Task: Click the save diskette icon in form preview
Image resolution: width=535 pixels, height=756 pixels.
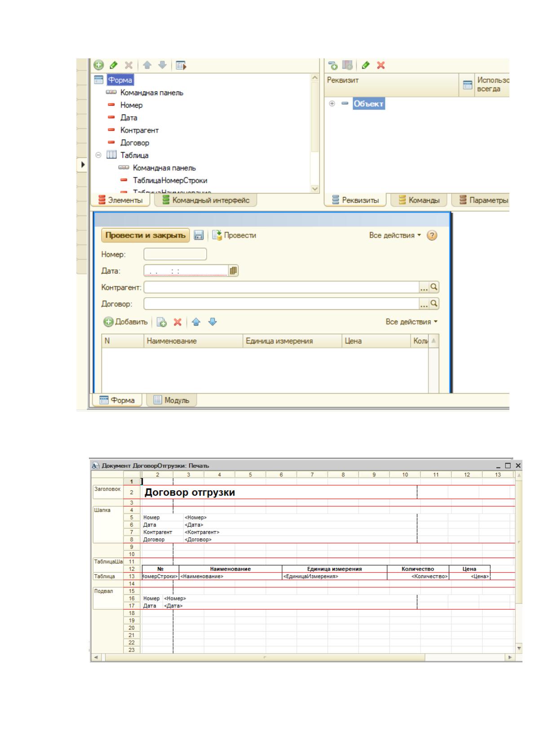Action: coord(199,235)
